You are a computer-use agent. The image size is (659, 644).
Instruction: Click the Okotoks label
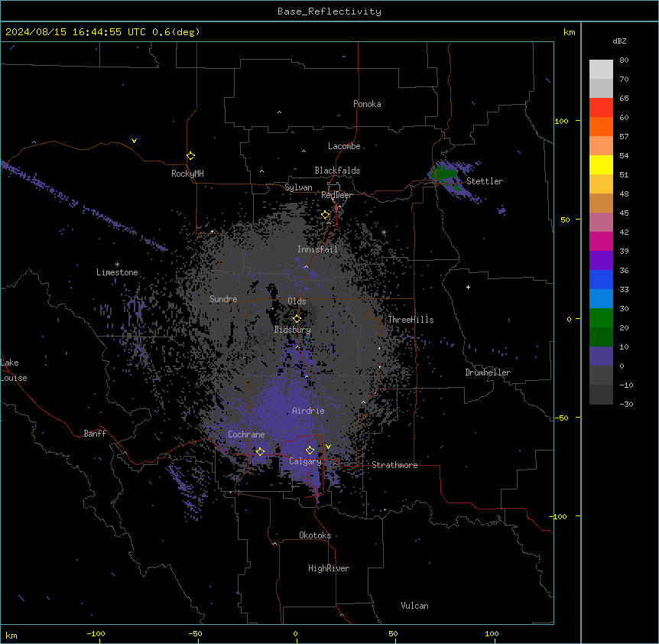315,535
